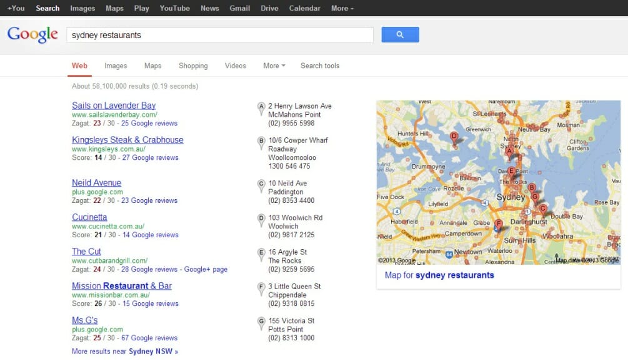Open Gmail from the top bar
The width and height of the screenshot is (628, 364).
[239, 8]
